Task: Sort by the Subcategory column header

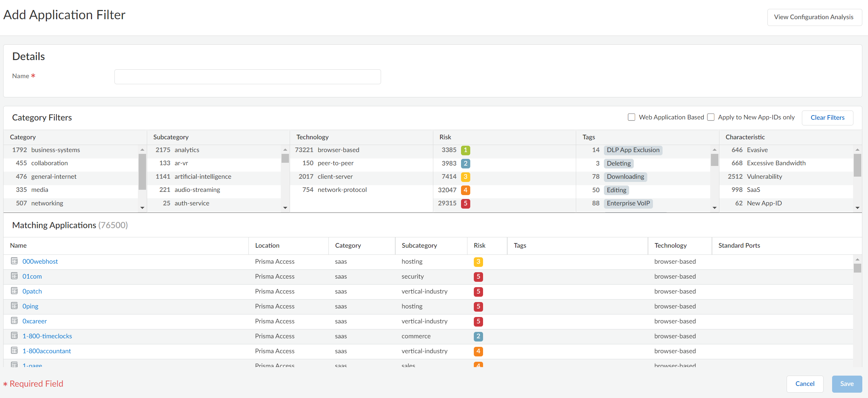Action: coord(419,246)
